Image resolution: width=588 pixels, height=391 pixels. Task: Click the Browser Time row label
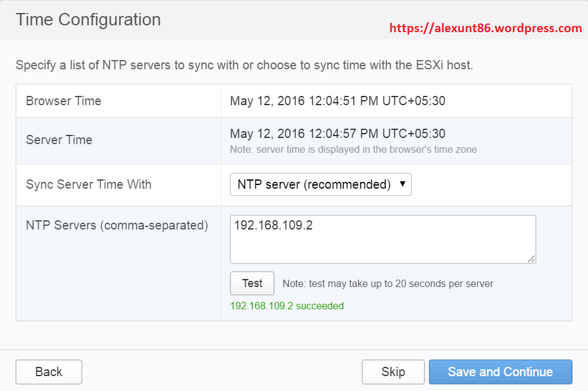click(x=64, y=101)
